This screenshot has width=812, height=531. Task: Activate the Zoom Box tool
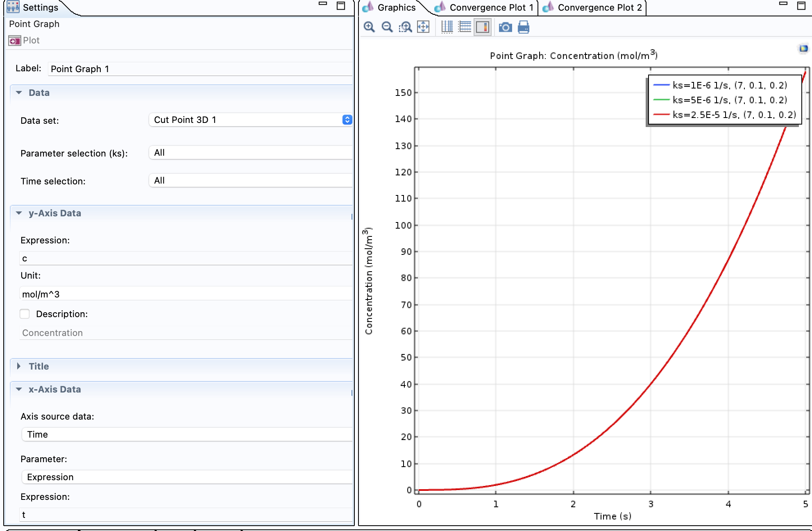coord(405,27)
